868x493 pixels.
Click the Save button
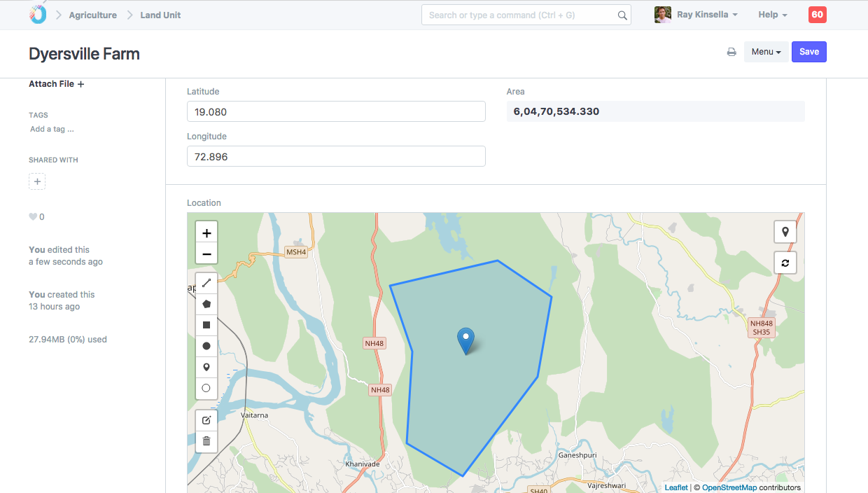click(x=808, y=52)
